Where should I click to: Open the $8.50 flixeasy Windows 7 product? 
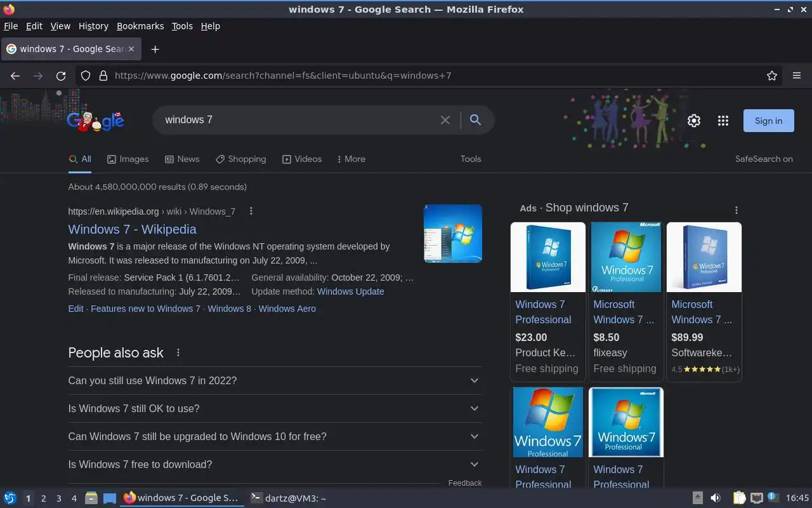tap(625, 302)
